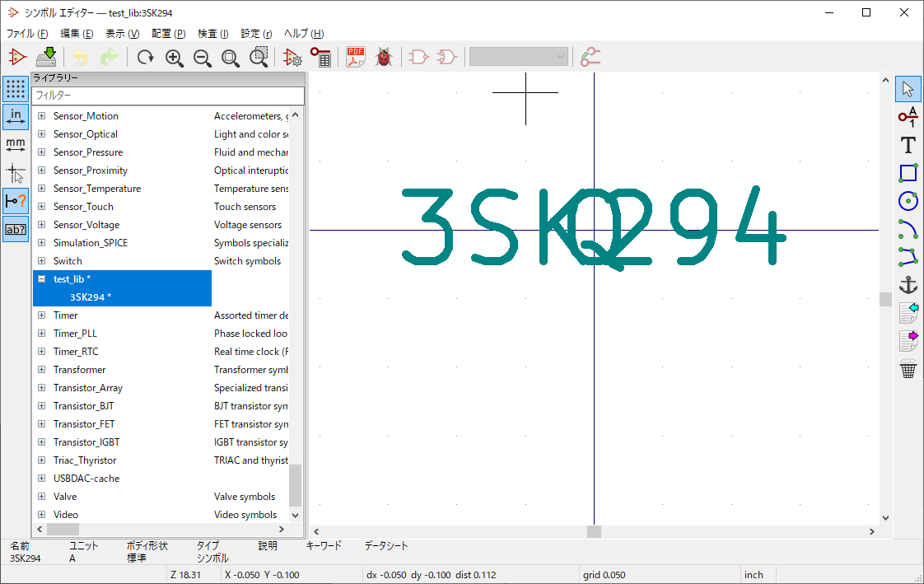
Task: Choose the Add Circle tool
Action: click(908, 201)
